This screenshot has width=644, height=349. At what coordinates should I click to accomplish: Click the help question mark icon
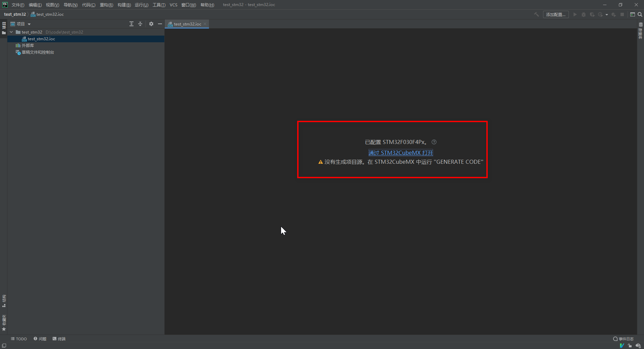[x=434, y=142]
